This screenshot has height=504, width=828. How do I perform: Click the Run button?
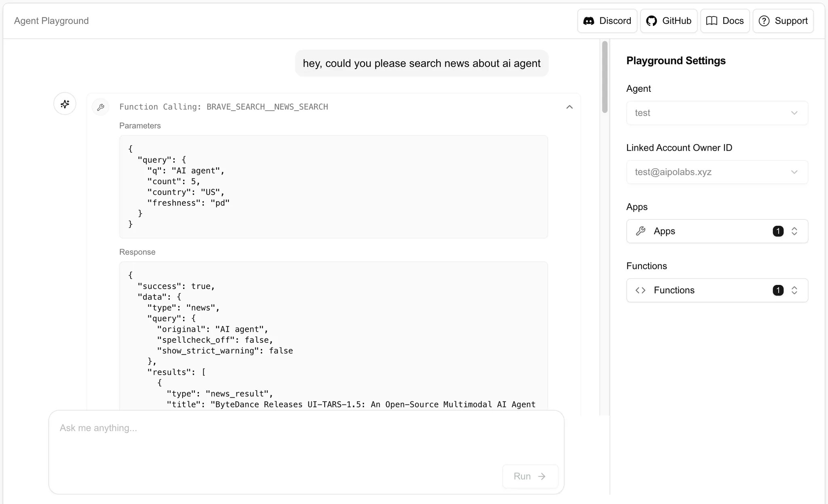coord(530,476)
